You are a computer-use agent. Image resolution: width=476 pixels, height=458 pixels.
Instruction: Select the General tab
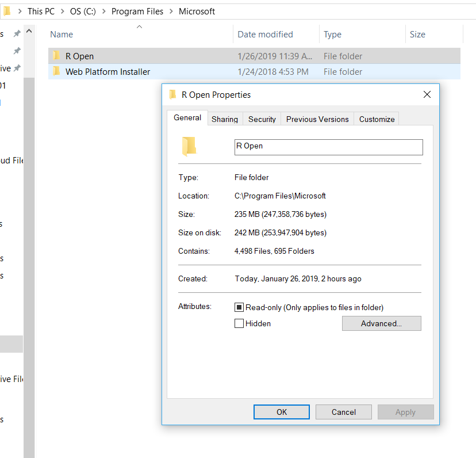pos(187,117)
